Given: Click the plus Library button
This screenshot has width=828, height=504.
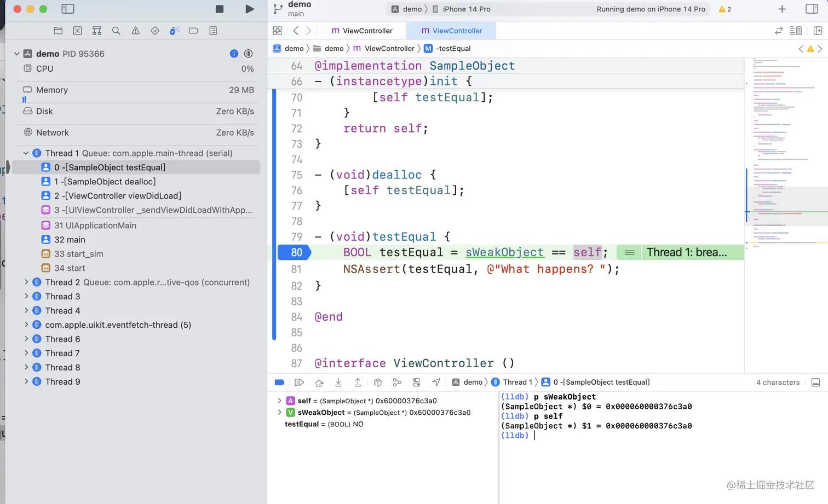Looking at the screenshot, I should tap(782, 9).
